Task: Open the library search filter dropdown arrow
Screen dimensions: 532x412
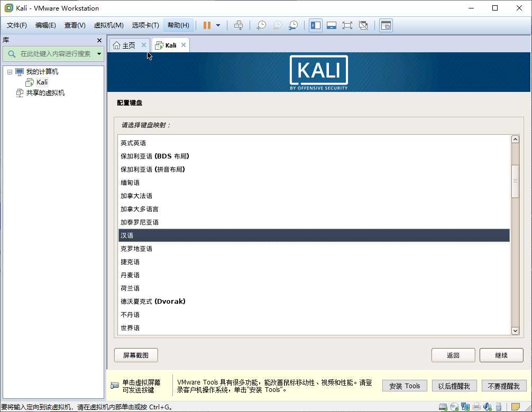Action: (99, 54)
